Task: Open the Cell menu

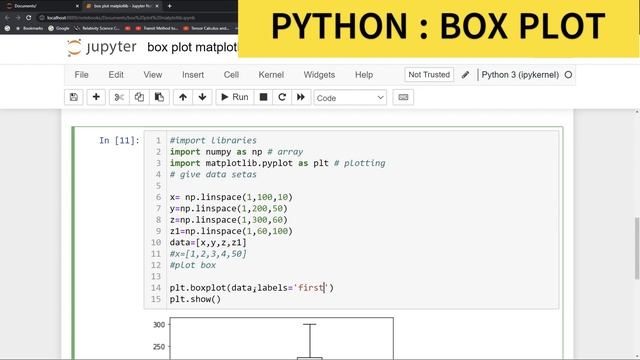Action: pos(231,75)
